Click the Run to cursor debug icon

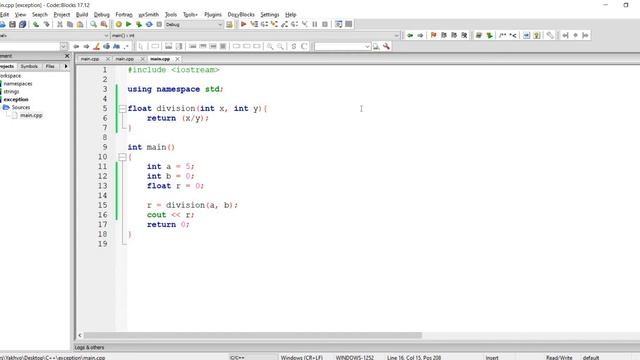[x=254, y=24]
